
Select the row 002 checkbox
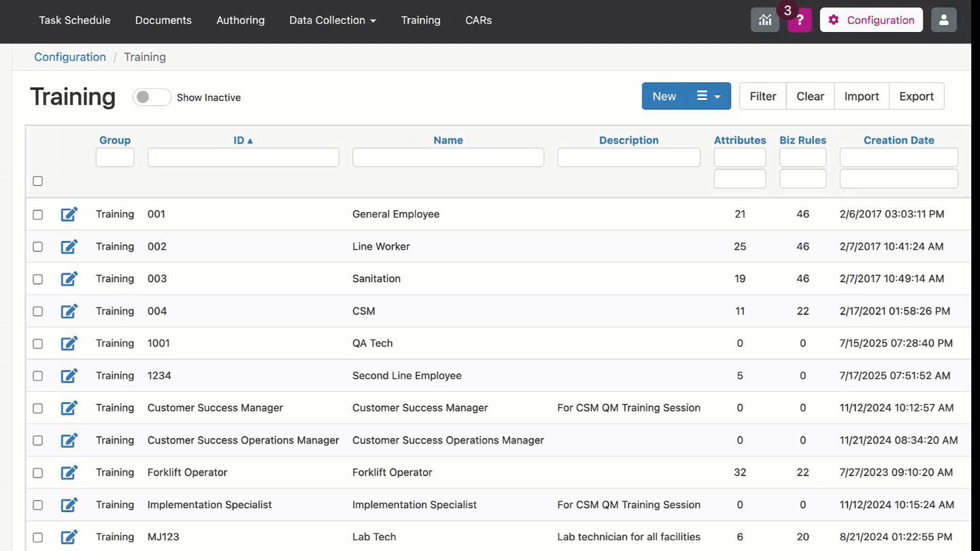click(38, 246)
